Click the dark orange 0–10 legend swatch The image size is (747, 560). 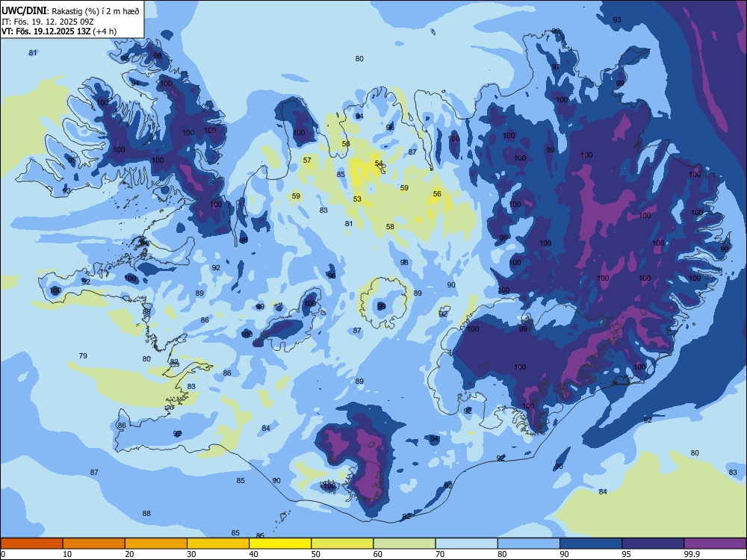point(31,544)
